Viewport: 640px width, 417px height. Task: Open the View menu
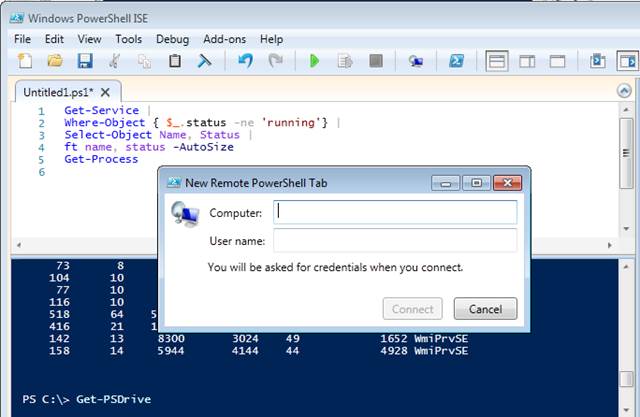click(89, 39)
